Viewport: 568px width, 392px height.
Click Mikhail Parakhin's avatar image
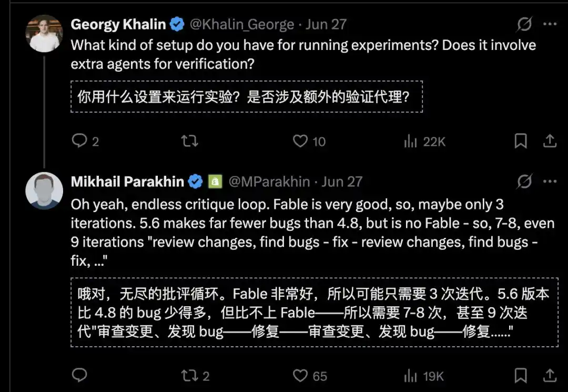click(44, 190)
